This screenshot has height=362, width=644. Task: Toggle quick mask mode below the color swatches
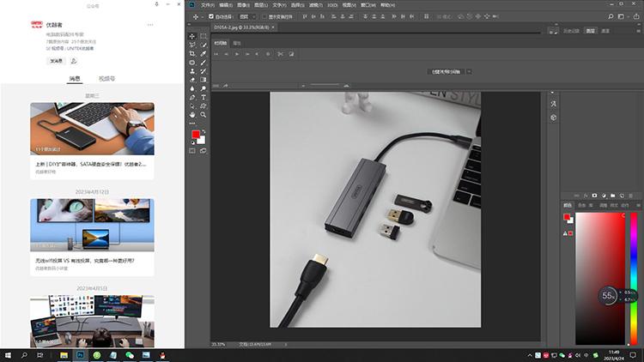(192, 150)
